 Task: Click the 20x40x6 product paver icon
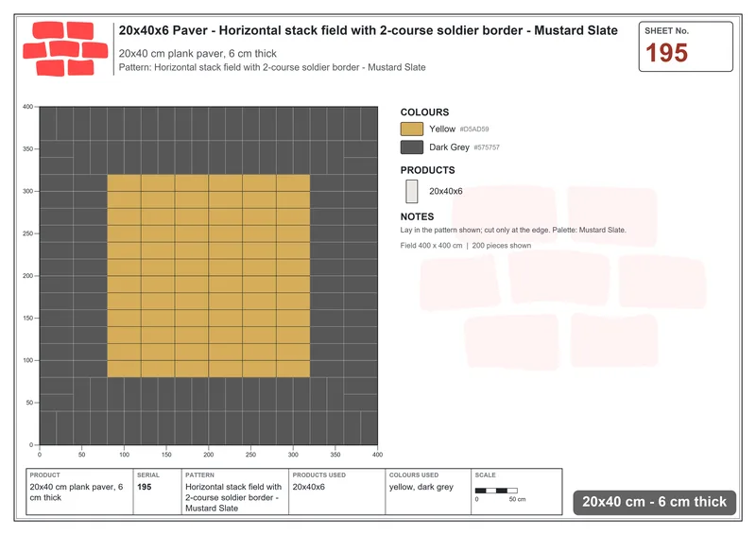[412, 191]
